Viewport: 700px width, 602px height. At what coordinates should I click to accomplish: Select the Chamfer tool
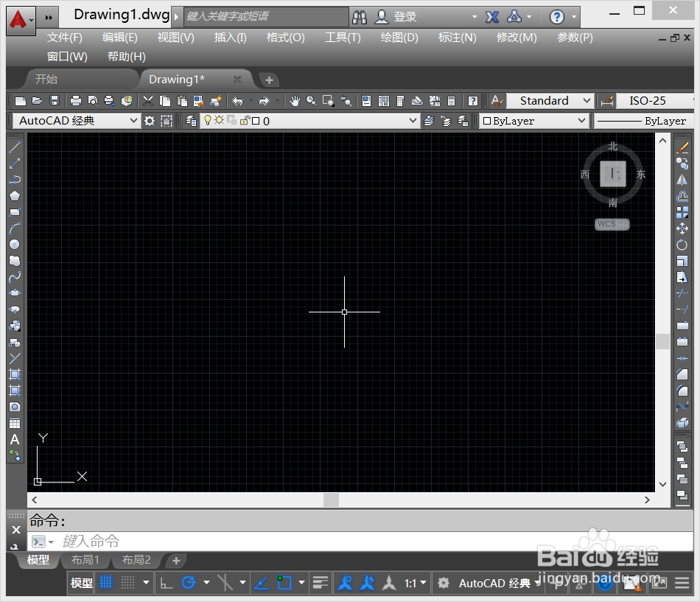[682, 374]
